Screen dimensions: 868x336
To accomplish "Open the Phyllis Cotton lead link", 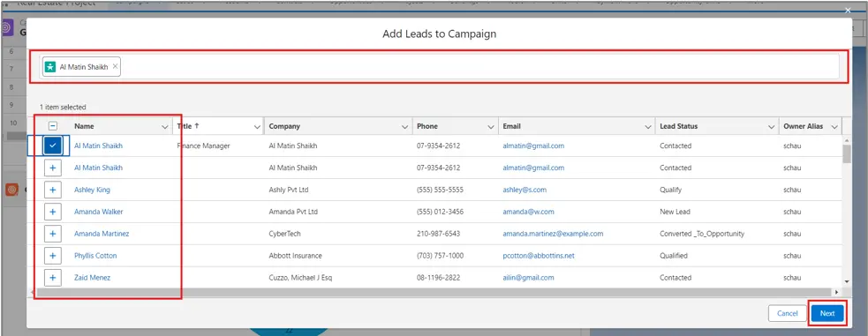I will click(x=95, y=256).
